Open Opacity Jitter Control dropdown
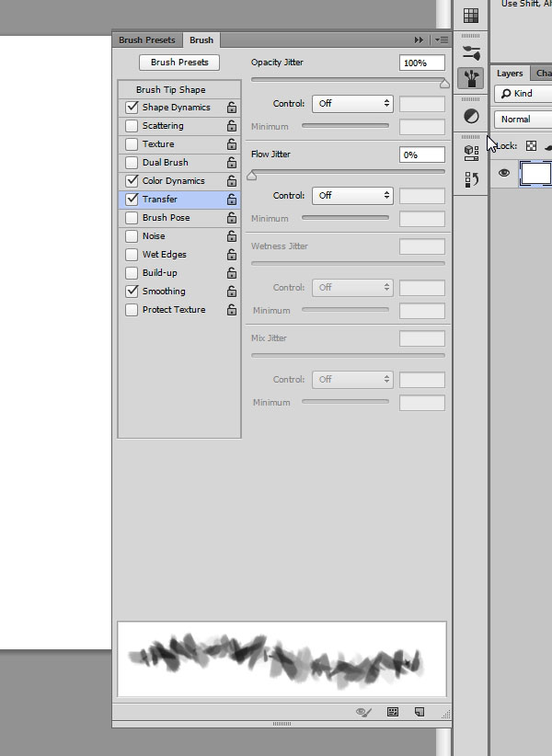This screenshot has width=552, height=756. (x=352, y=104)
